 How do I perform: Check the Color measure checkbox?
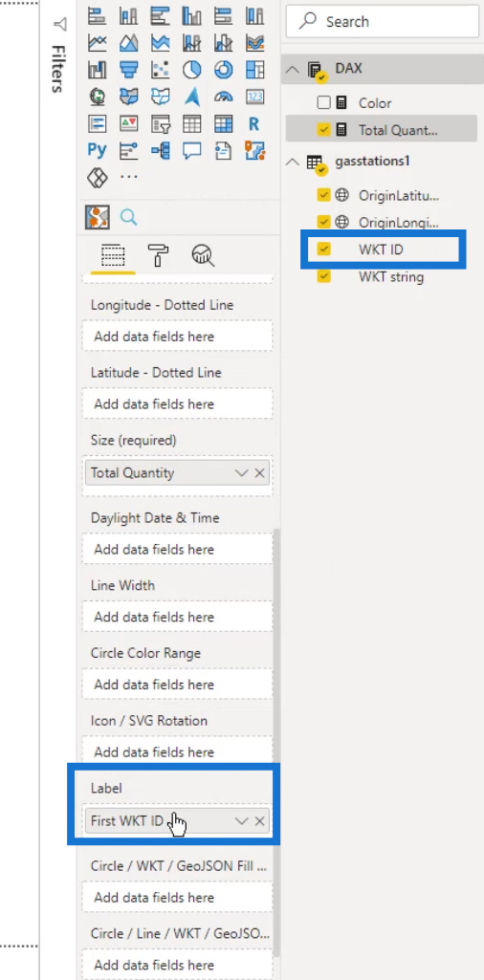[x=323, y=102]
